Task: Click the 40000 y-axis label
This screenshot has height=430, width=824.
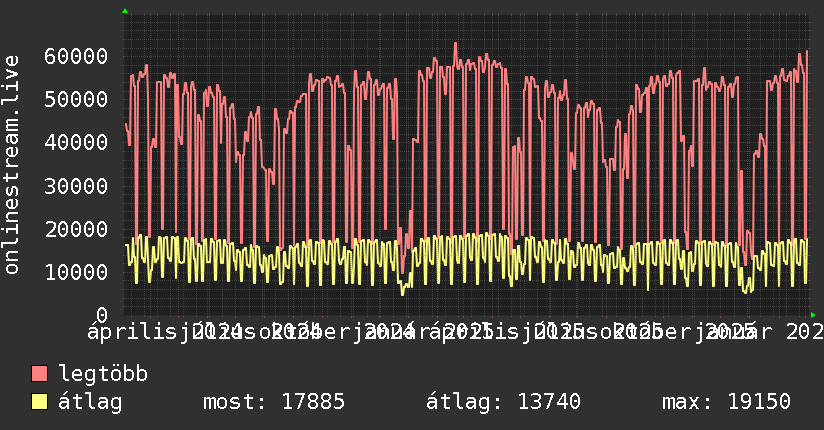Action: point(76,142)
